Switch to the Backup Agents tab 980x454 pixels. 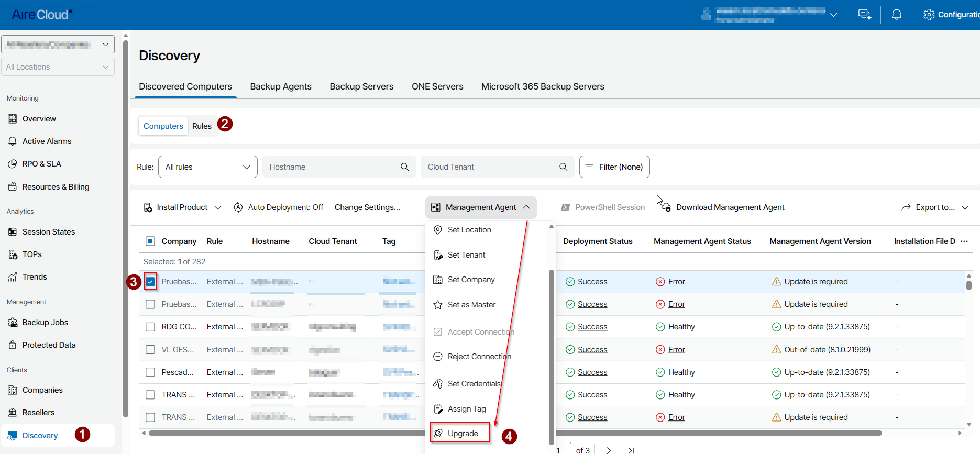pos(281,86)
